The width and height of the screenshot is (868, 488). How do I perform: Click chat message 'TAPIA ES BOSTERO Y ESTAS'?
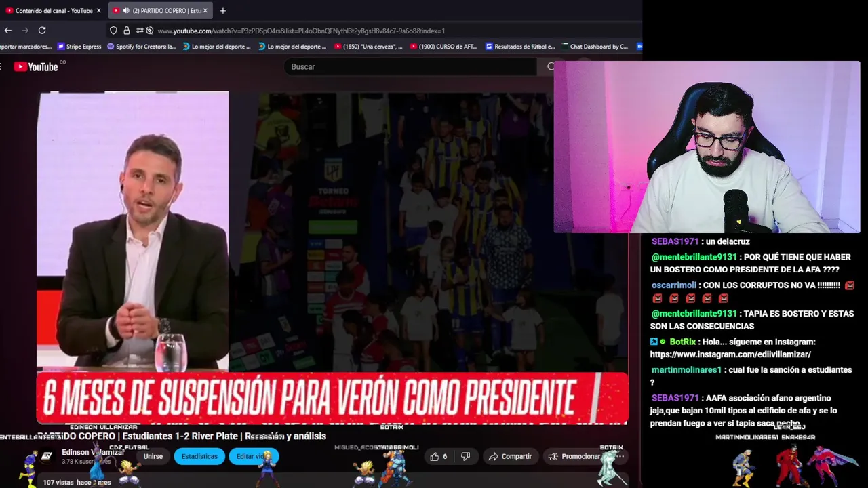click(799, 314)
